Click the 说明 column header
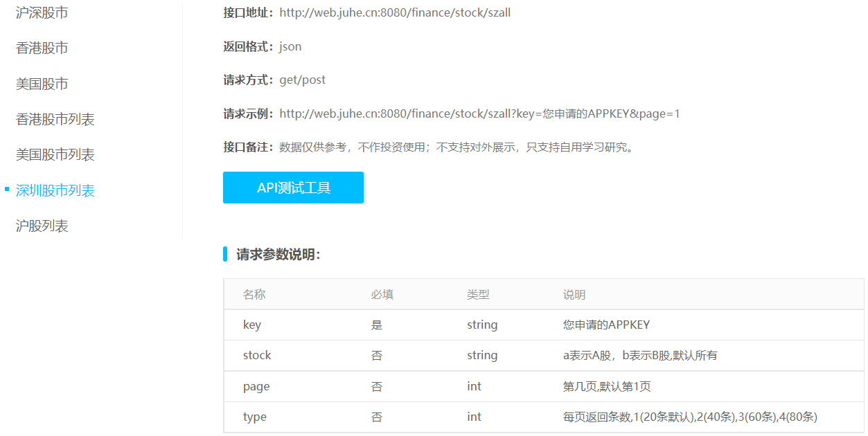The image size is (868, 436). pos(574,294)
